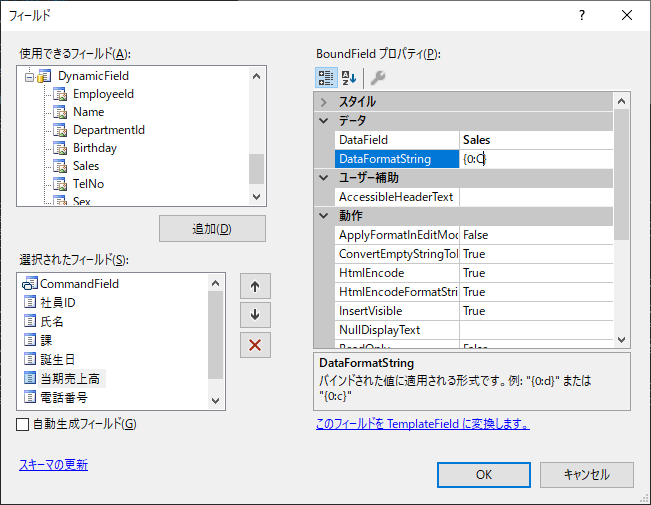Click the property grid scrollbar down arrow

coord(622,340)
